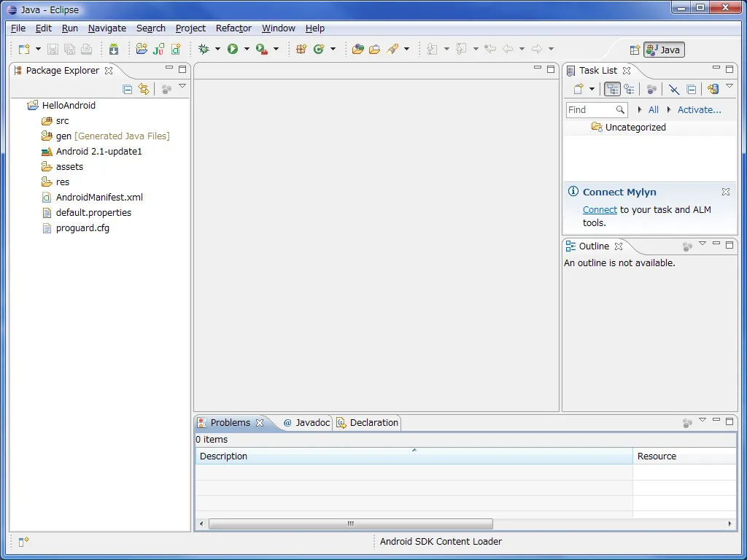
Task: Collapse all in Package Explorer
Action: (127, 89)
